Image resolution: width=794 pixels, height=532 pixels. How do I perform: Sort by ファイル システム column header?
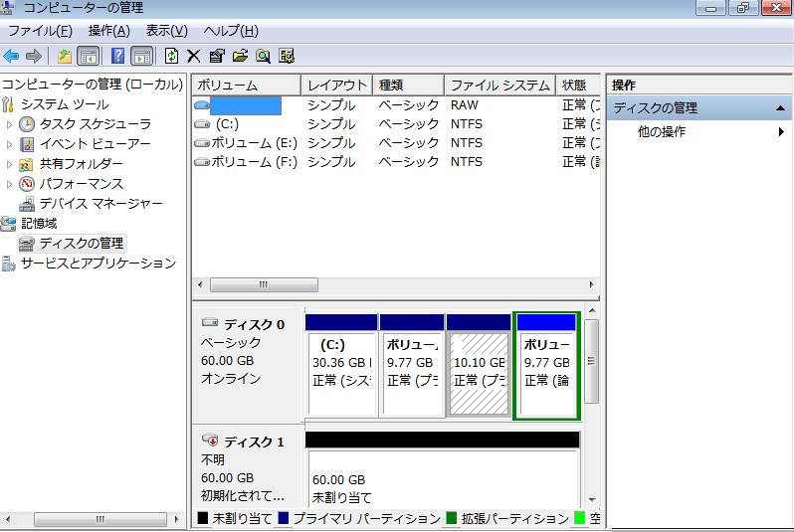[x=499, y=86]
